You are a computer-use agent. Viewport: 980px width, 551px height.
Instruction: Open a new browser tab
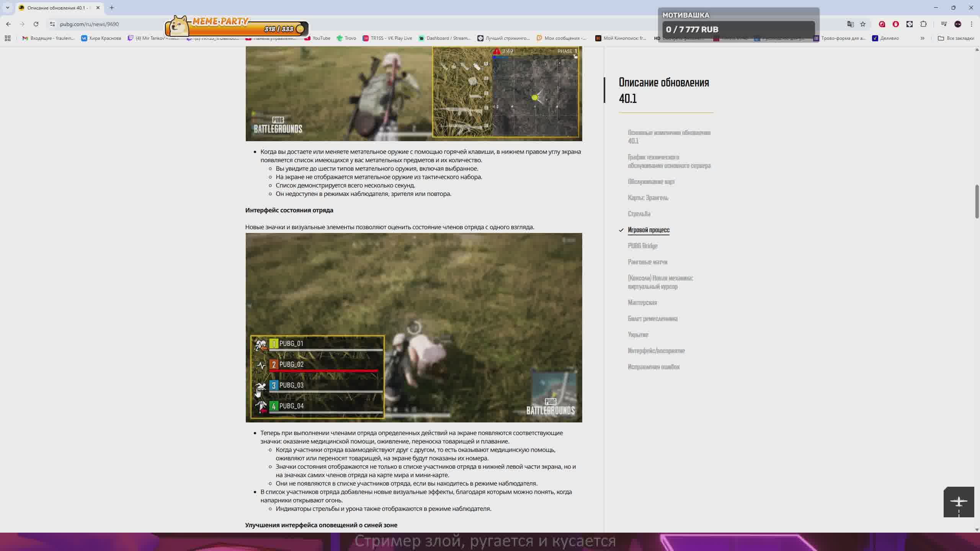point(112,8)
